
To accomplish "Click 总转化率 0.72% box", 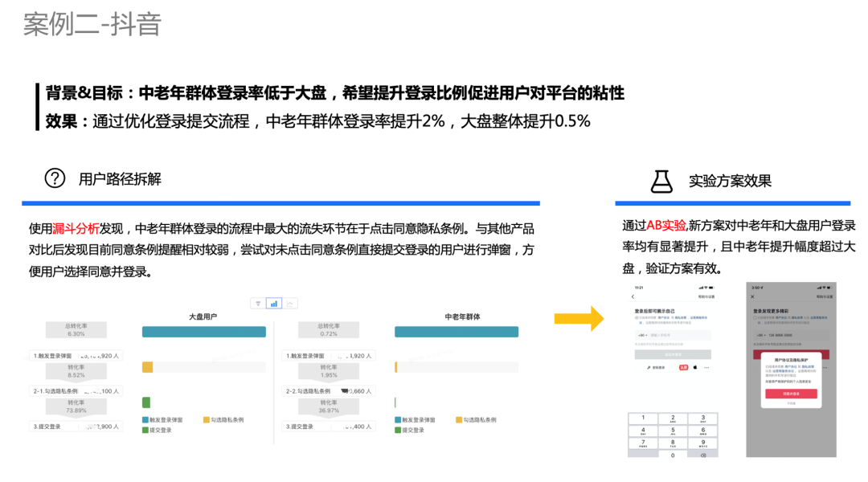I will [328, 330].
